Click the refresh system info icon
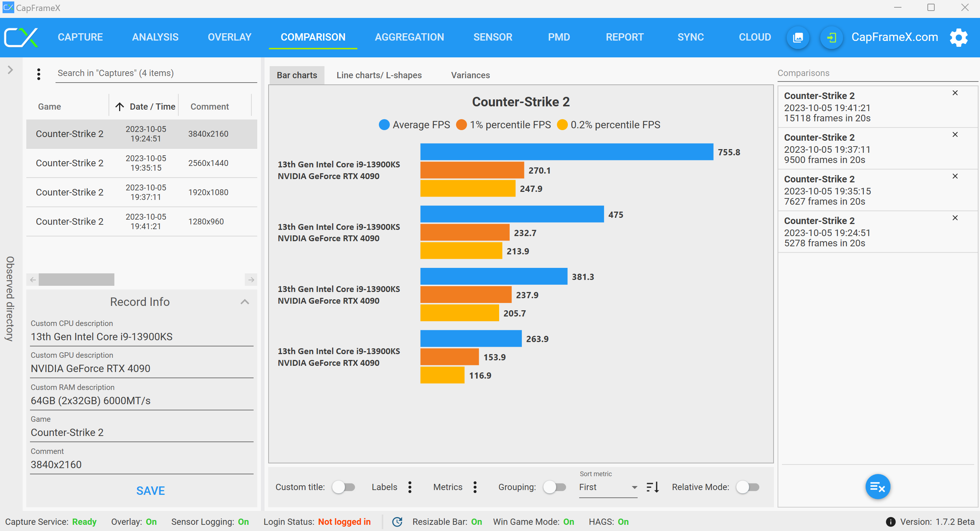 pos(397,521)
